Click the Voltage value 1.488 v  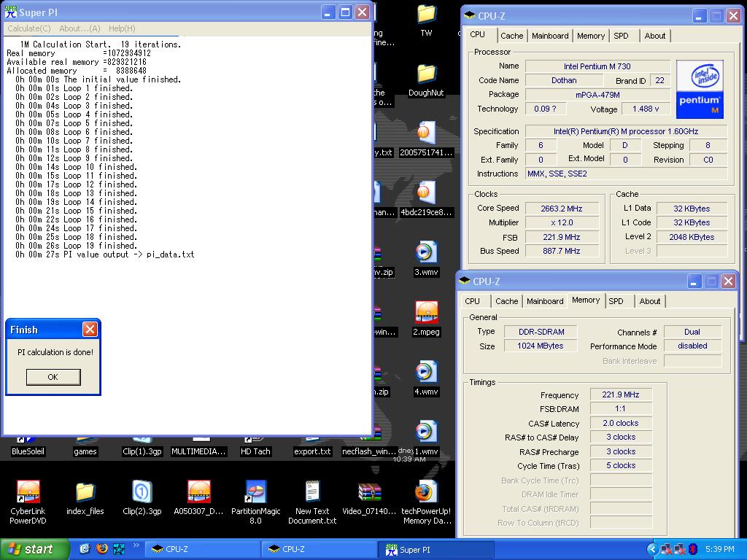point(646,109)
